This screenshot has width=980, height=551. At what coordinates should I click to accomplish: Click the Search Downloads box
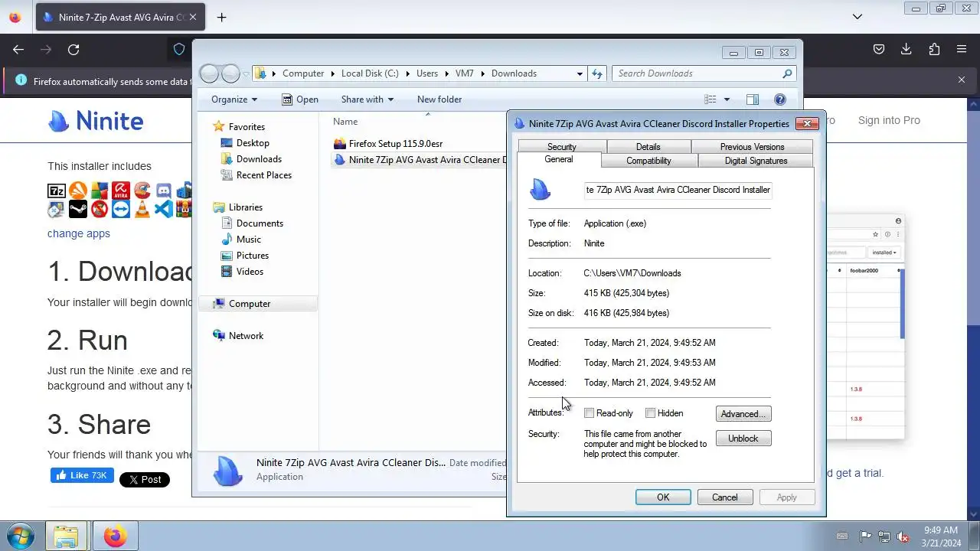[704, 73]
